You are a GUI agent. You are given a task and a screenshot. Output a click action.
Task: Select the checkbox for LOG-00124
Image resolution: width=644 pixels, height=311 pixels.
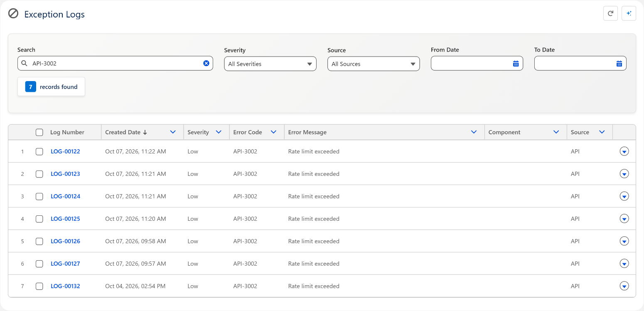(39, 196)
